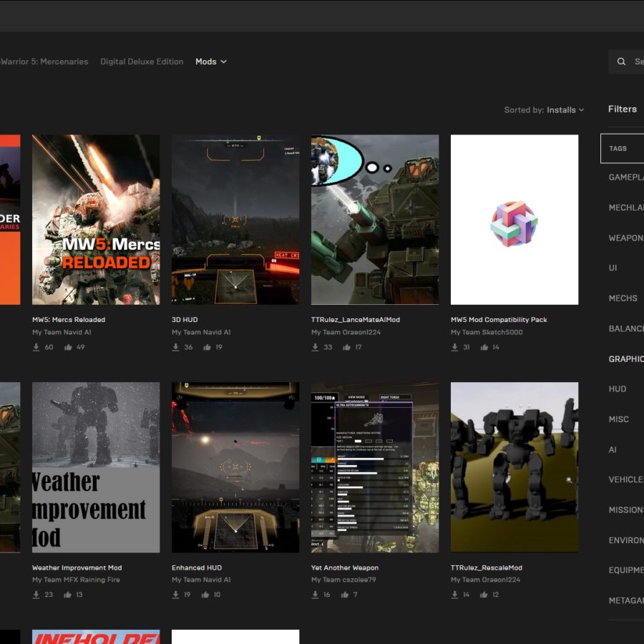Select the Weather Improvement Mod thumbnail
The image size is (644, 644).
click(96, 467)
